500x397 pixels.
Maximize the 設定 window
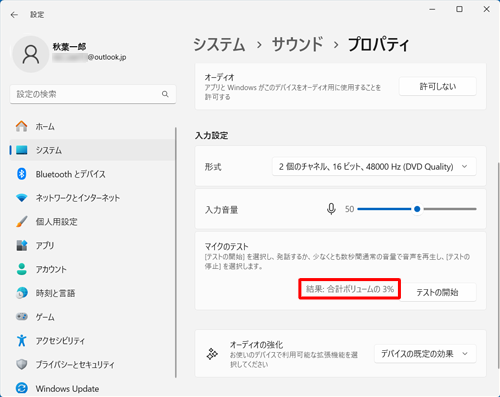tap(459, 9)
